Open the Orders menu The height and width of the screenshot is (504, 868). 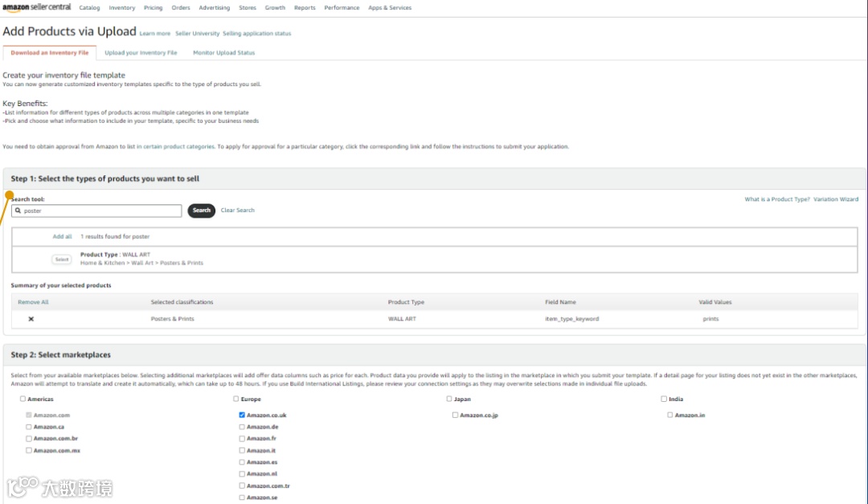click(181, 8)
